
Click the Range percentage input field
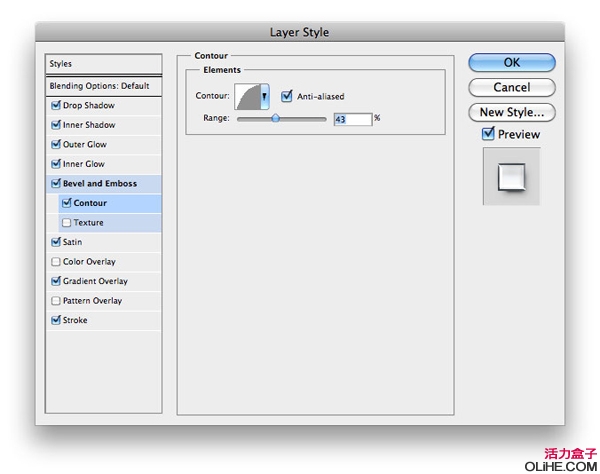pyautogui.click(x=353, y=119)
